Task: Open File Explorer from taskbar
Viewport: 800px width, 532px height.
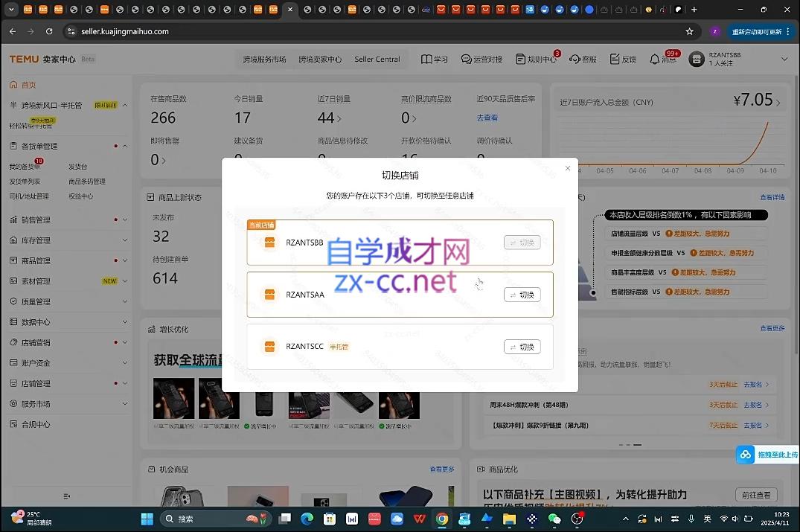Action: tap(509, 519)
